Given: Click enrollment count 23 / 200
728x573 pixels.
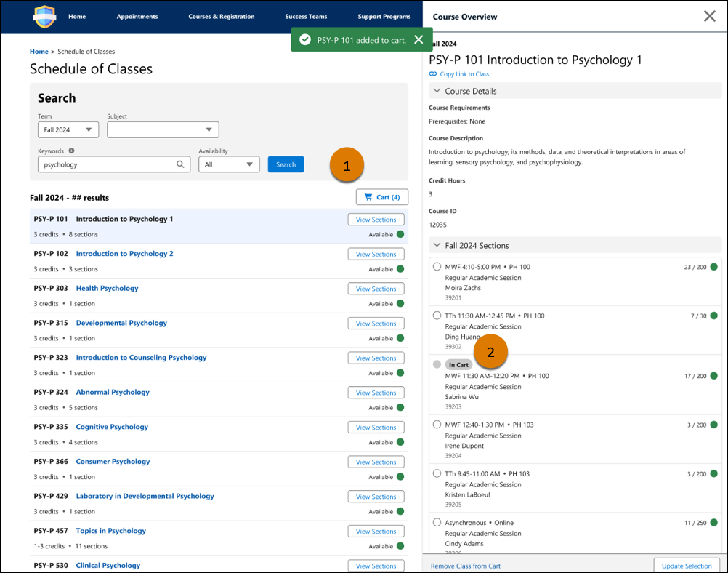Looking at the screenshot, I should pyautogui.click(x=695, y=267).
